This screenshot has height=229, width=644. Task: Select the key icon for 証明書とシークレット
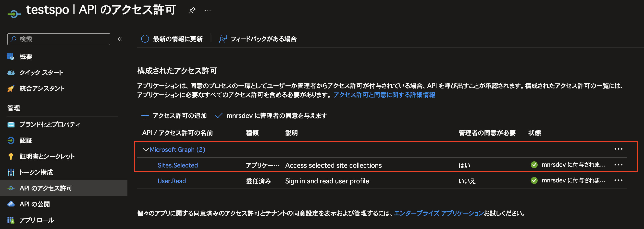coord(11,156)
